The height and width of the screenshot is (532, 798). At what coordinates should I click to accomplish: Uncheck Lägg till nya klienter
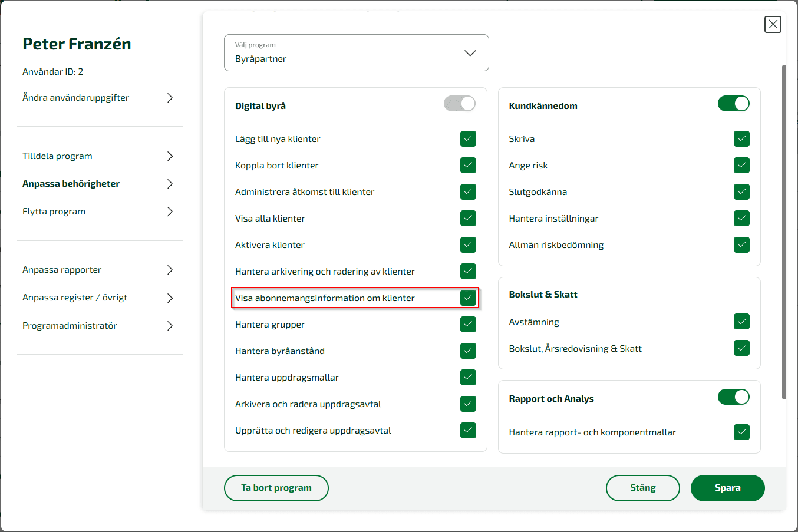[x=467, y=138]
